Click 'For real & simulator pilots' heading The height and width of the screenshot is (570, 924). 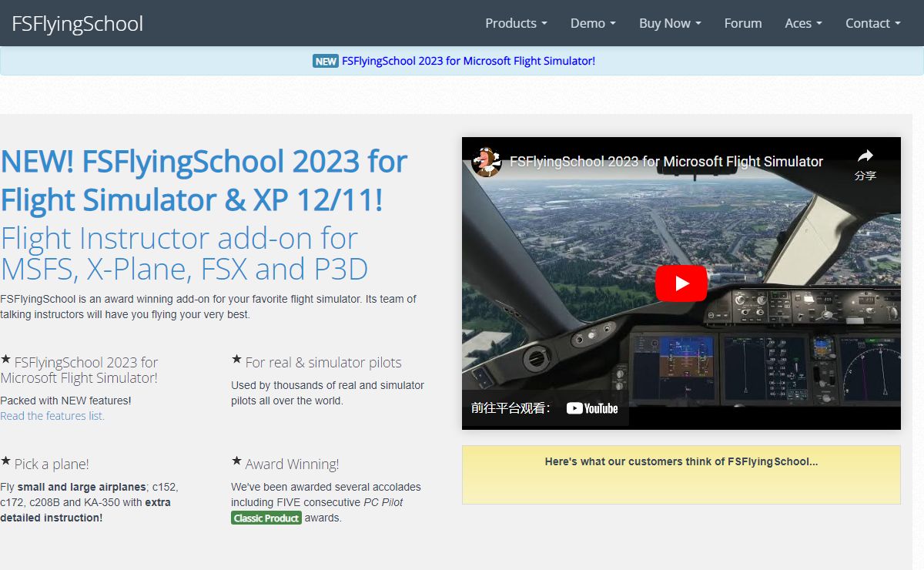click(x=323, y=362)
